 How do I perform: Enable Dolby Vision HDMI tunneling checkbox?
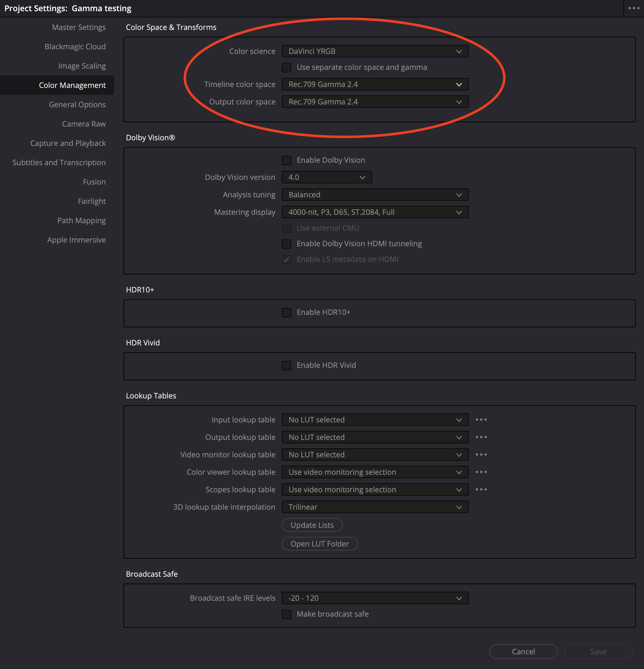click(x=286, y=244)
